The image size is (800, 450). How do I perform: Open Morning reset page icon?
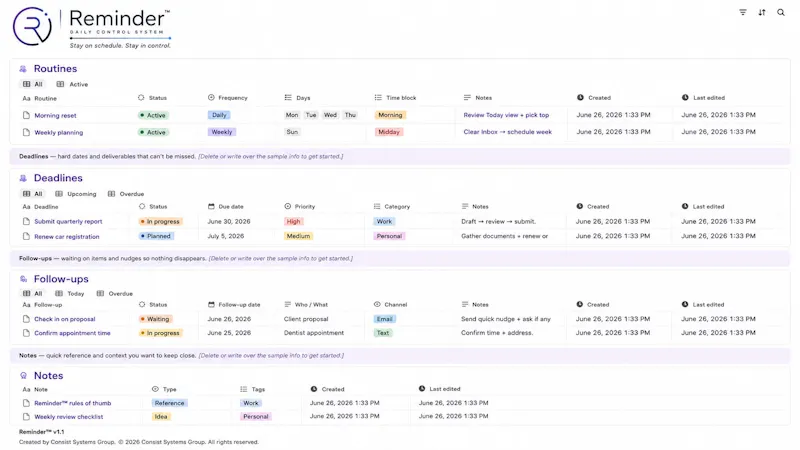click(x=26, y=115)
